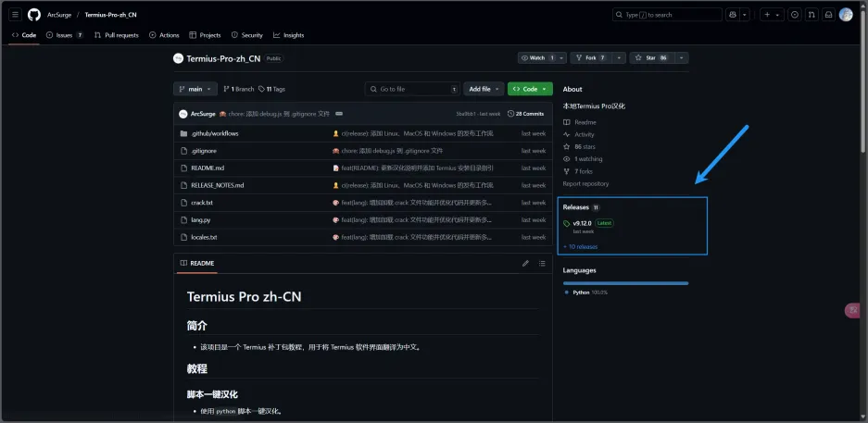Image resolution: width=868 pixels, height=423 pixels.
Task: Expand the Watch options dropdown arrow
Action: pyautogui.click(x=561, y=57)
